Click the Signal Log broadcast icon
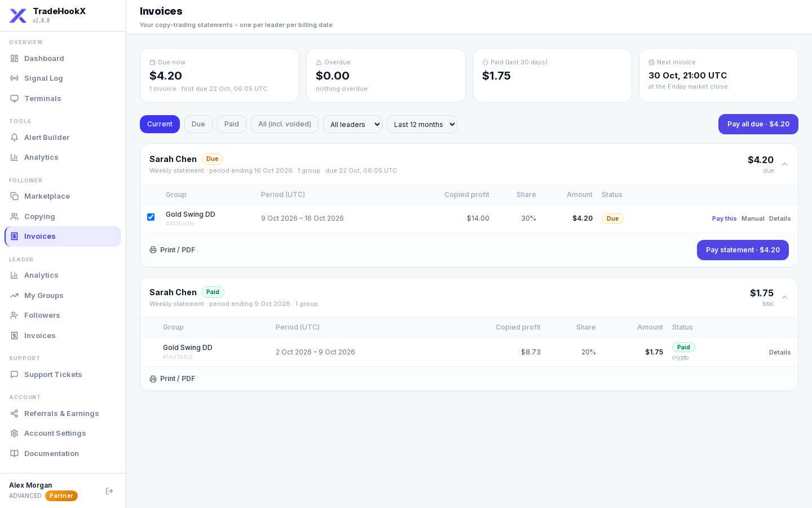This screenshot has width=812, height=508. (x=15, y=78)
